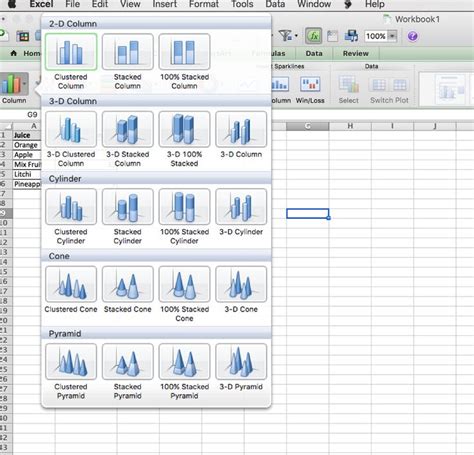Image resolution: width=474 pixels, height=455 pixels.
Task: Click the selected cell G9
Action: point(308,213)
